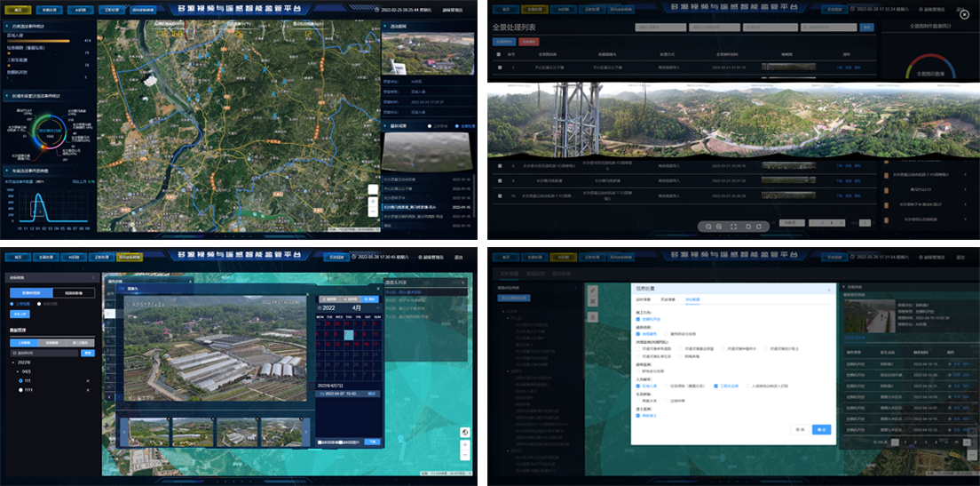Collapse the 2022年 node in data tree
980x486 pixels.
tap(12, 363)
